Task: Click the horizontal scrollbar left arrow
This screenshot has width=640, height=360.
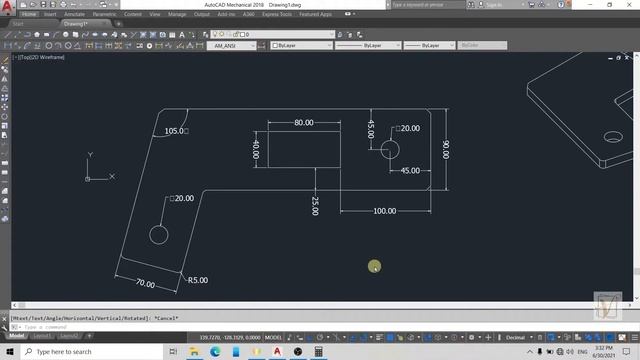Action: pyautogui.click(x=15, y=305)
